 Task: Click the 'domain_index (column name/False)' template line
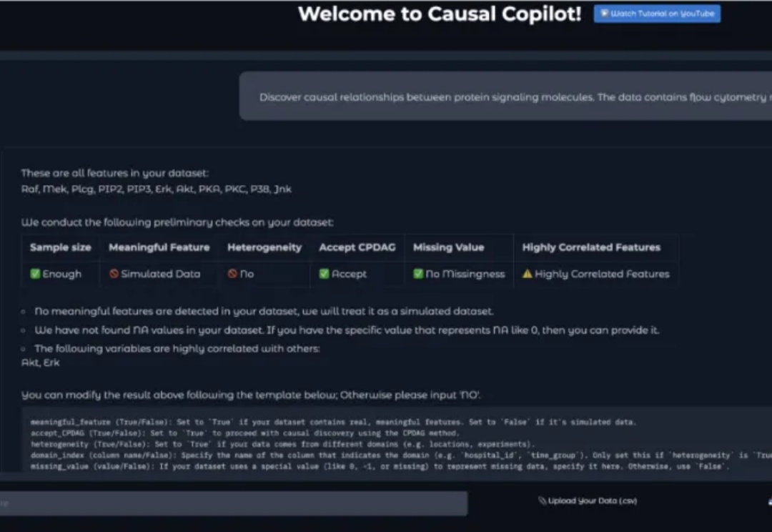(x=401, y=455)
